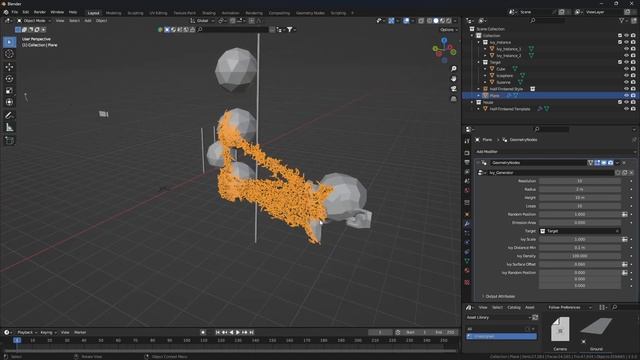Toggle camera view icon in viewport
The image size is (640, 360).
point(453,89)
